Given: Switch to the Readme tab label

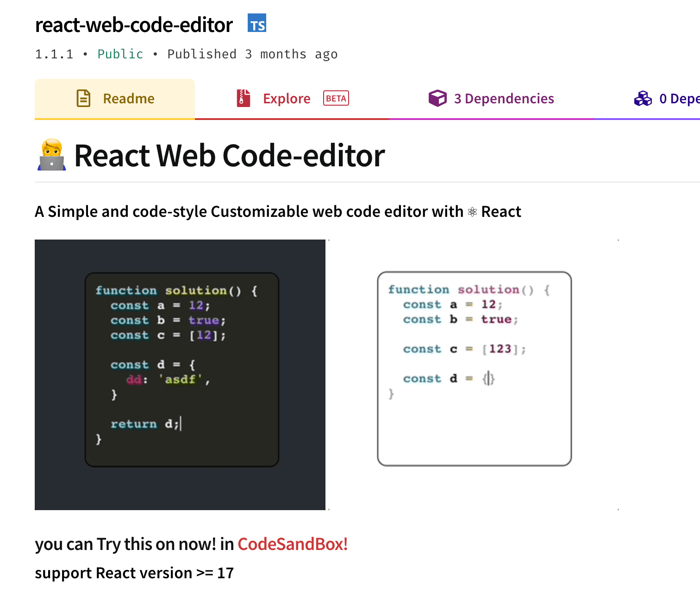Looking at the screenshot, I should click(129, 99).
